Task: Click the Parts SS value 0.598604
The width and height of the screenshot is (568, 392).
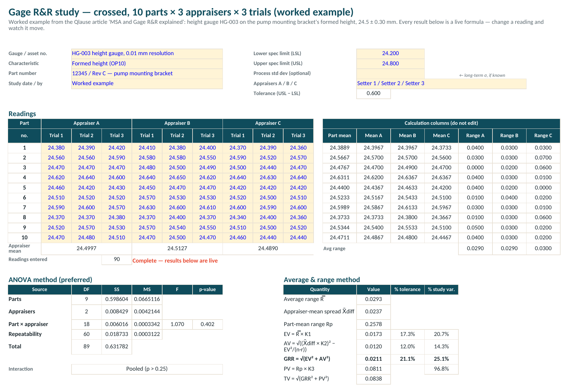Action: (117, 299)
